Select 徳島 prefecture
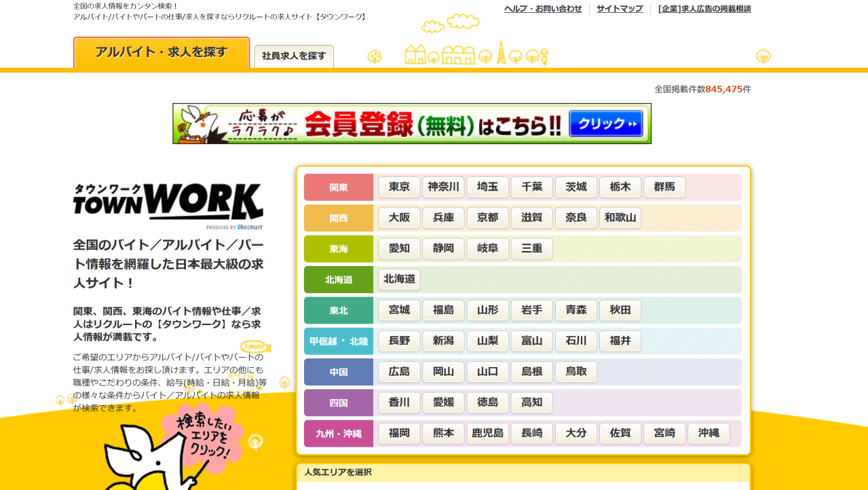The image size is (868, 490). tap(487, 402)
